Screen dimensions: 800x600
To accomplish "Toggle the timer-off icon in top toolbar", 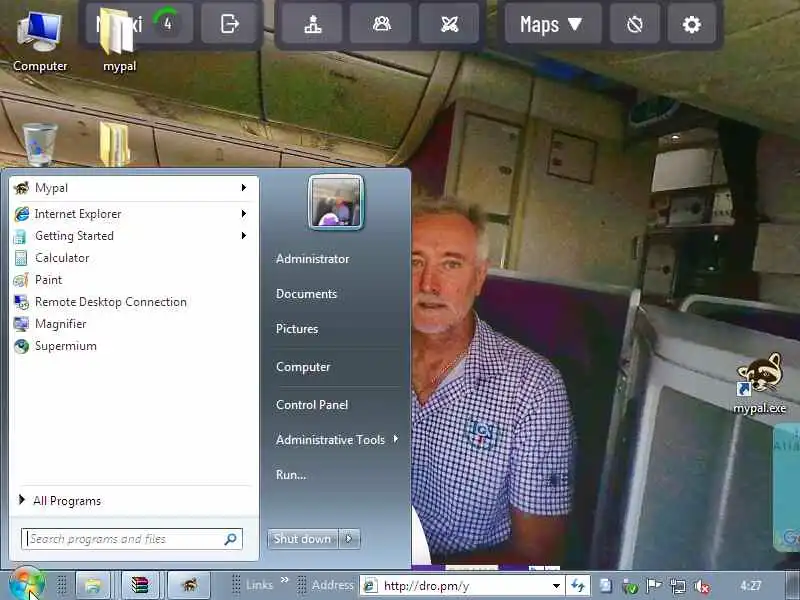I will 634,24.
